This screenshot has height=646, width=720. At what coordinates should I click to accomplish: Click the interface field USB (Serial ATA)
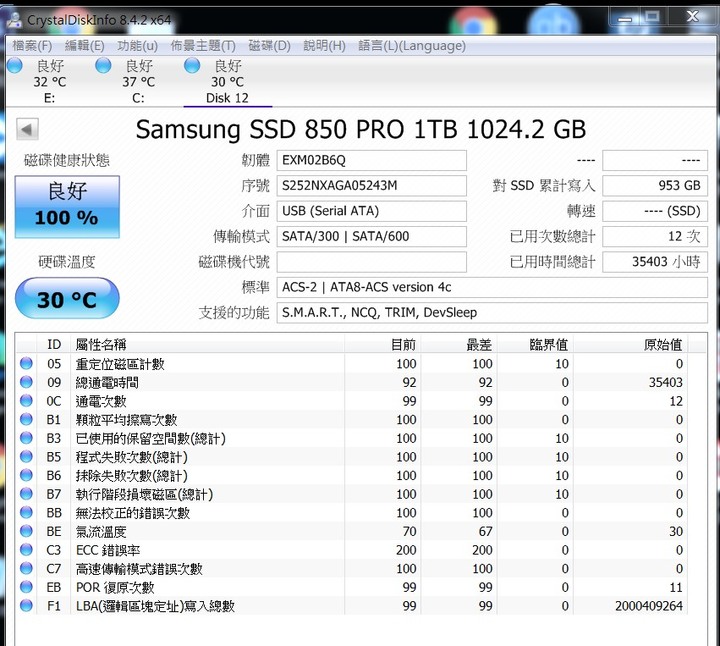pyautogui.click(x=371, y=211)
